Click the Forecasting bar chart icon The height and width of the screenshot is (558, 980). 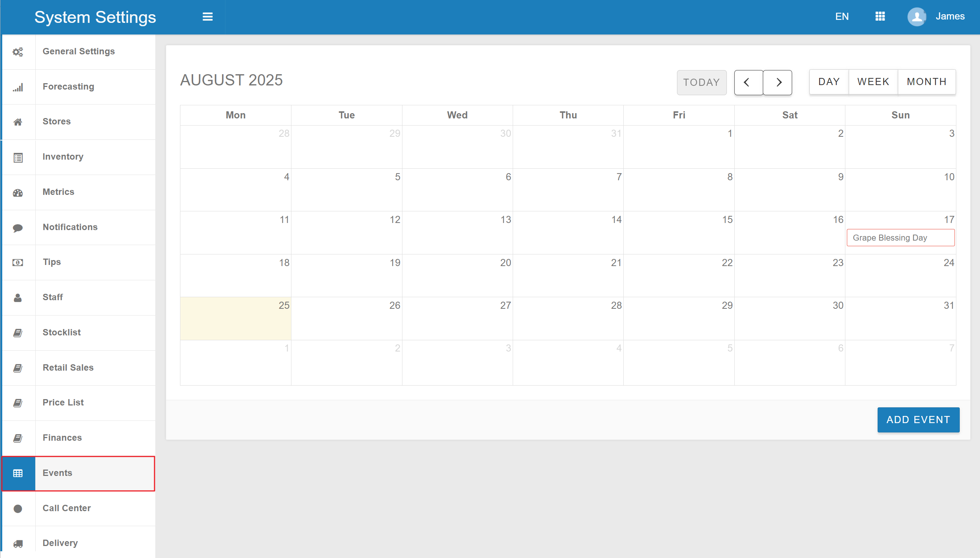[x=18, y=87]
